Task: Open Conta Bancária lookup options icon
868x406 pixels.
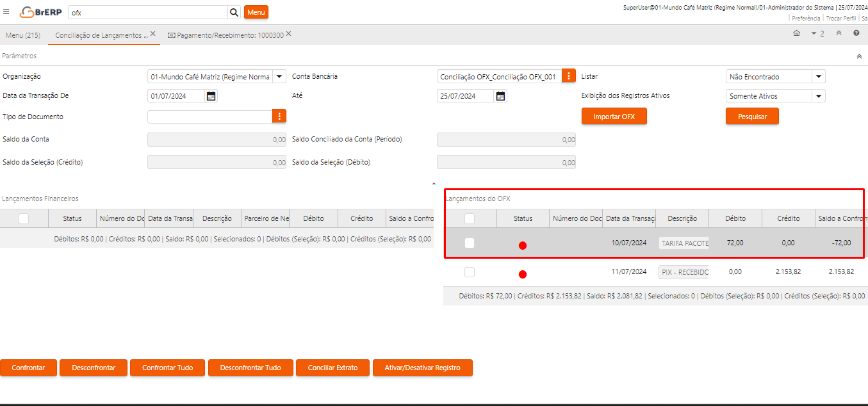Action: click(569, 76)
